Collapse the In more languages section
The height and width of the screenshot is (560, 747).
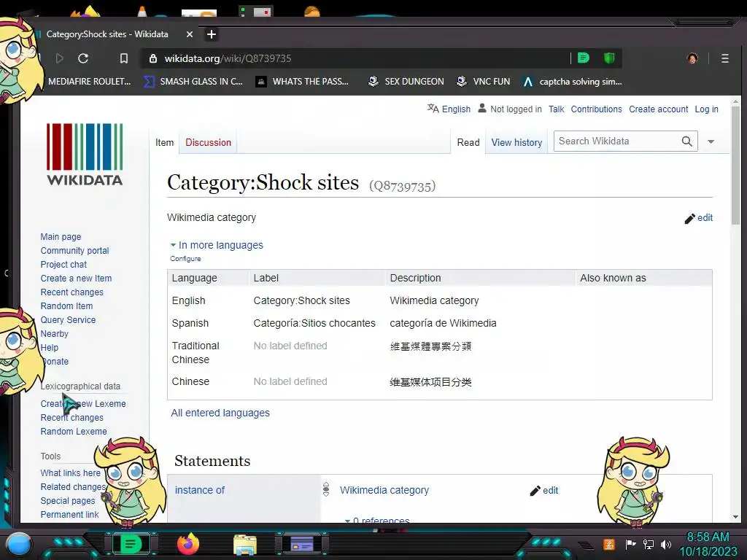[217, 245]
